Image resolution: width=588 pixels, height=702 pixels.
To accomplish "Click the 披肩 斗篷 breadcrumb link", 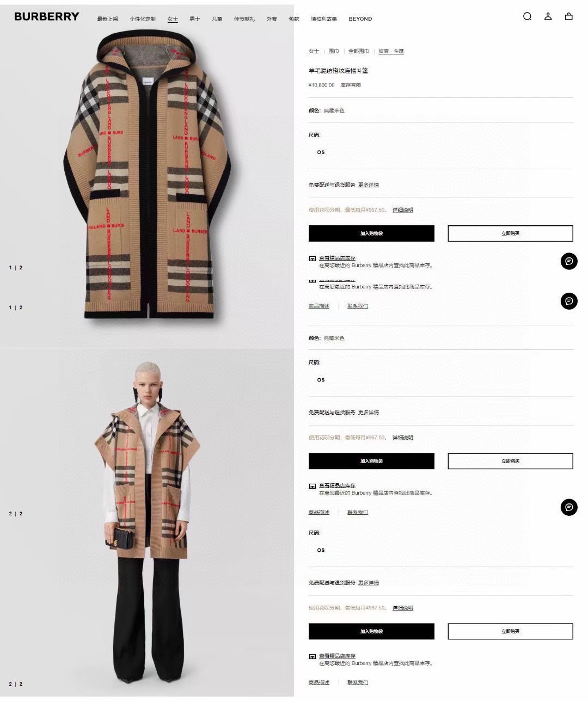I will (391, 51).
